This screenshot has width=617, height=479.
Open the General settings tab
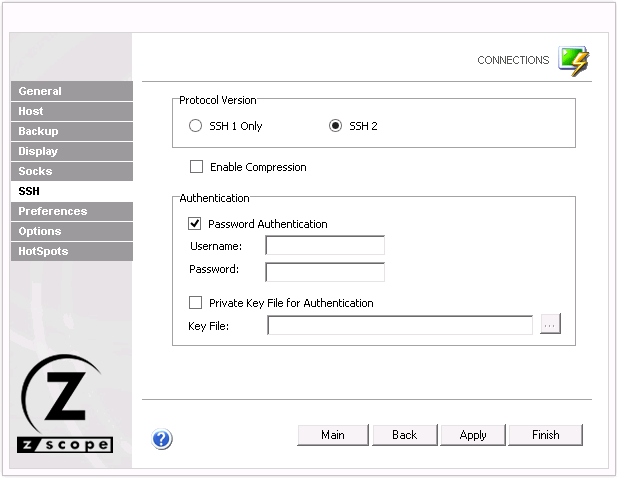[x=71, y=91]
